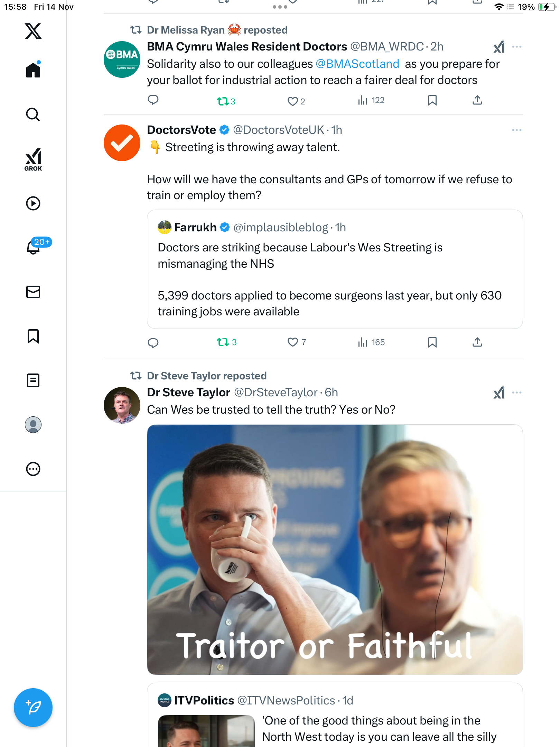Viewport: 560px width, 747px height.
Task: Expand more menu in left sidebar
Action: (x=33, y=469)
